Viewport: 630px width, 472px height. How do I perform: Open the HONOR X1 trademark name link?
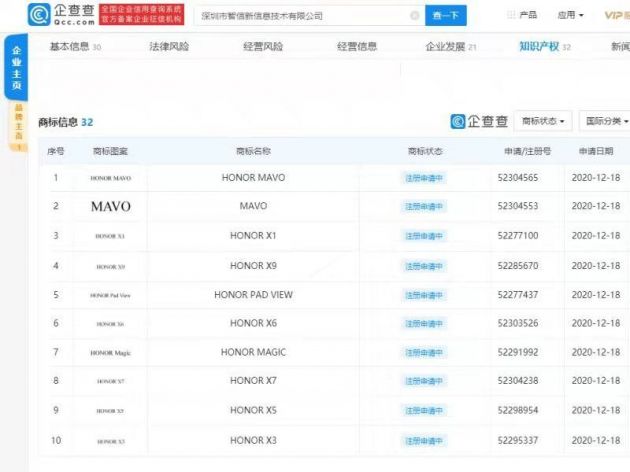(x=253, y=236)
